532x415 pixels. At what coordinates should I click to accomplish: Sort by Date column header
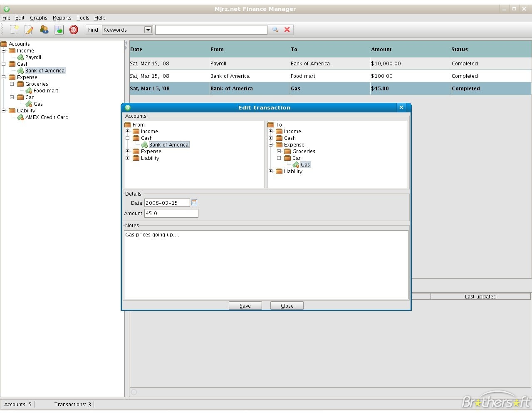point(169,49)
